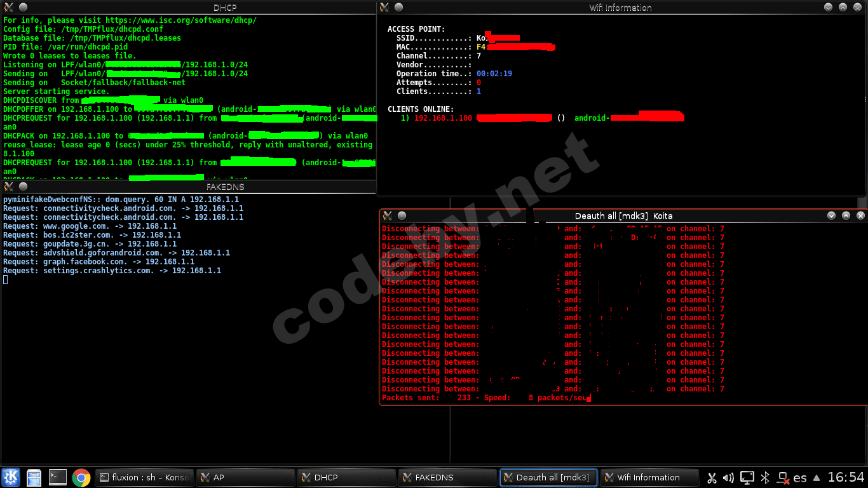Open the volume control in the tray
The height and width of the screenshot is (488, 868).
[729, 477]
